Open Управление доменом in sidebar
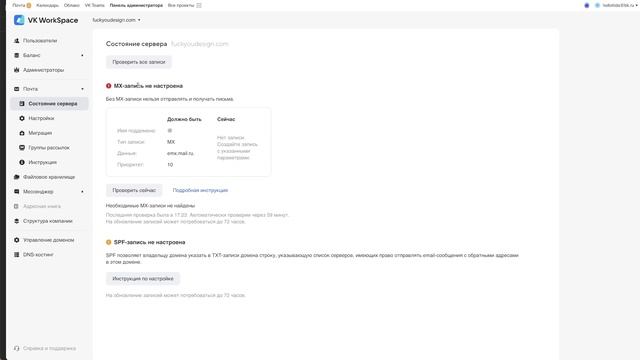The height and width of the screenshot is (360, 640). 49,240
